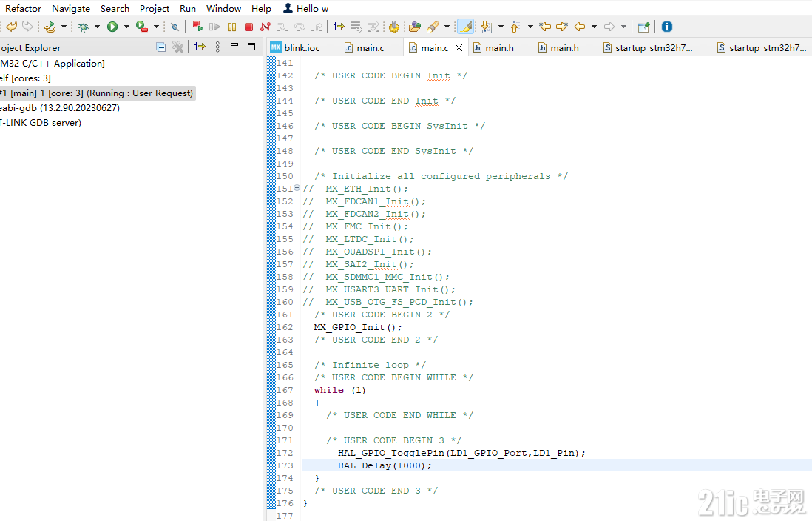Viewport: 812px width, 521px height.
Task: Go to Previous Annotation icon
Action: point(515,27)
